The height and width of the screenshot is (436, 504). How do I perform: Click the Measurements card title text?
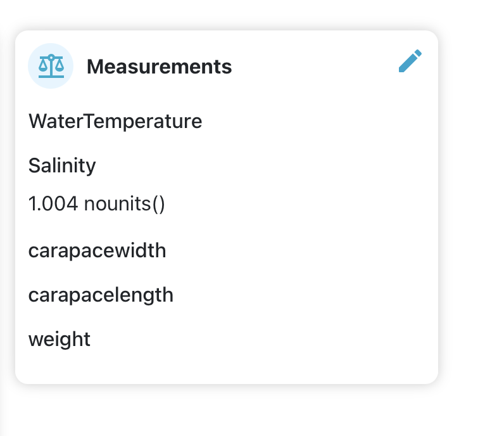tap(159, 67)
